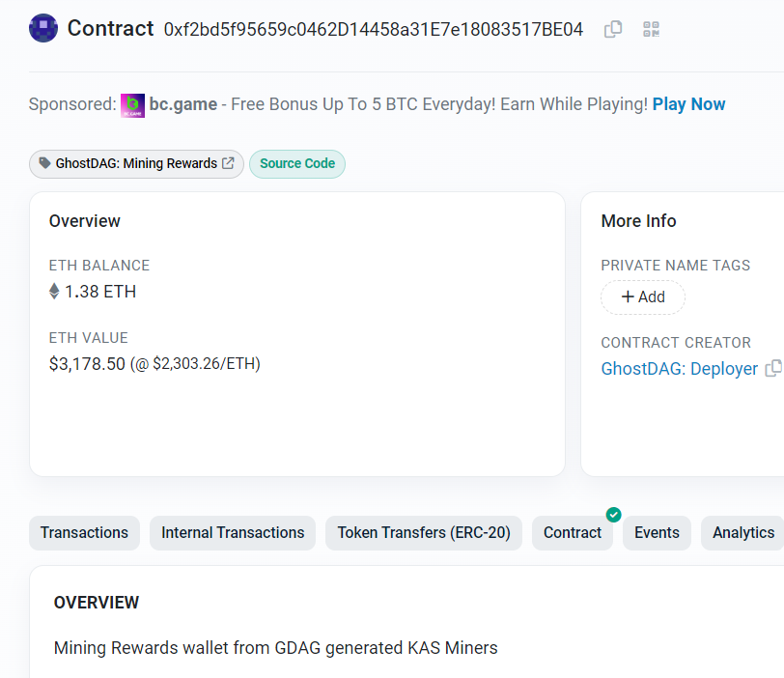Viewport: 784px width, 678px height.
Task: Switch to Internal Transactions tab
Action: click(x=233, y=533)
